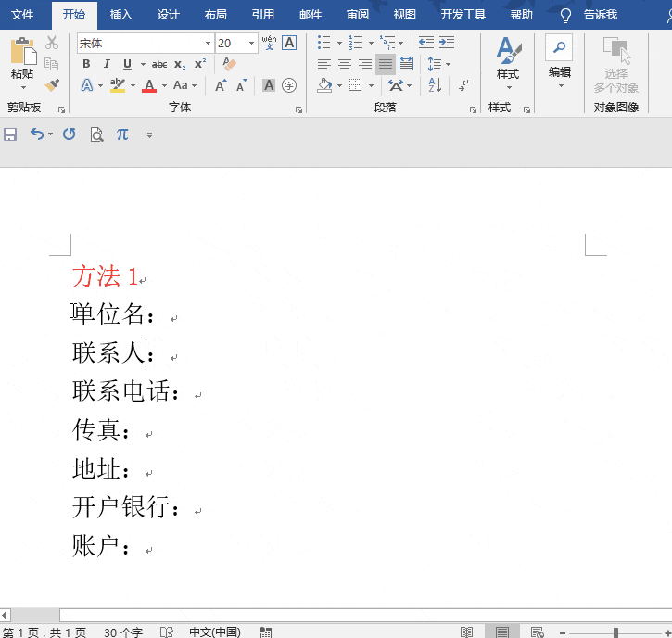The width and height of the screenshot is (672, 638).
Task: Increase paragraph indent
Action: pyautogui.click(x=447, y=43)
